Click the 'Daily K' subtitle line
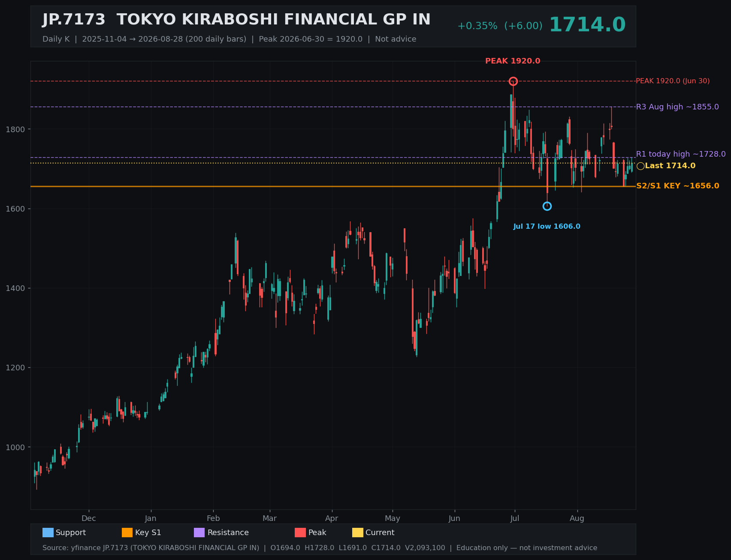The image size is (731, 560). tap(229, 39)
